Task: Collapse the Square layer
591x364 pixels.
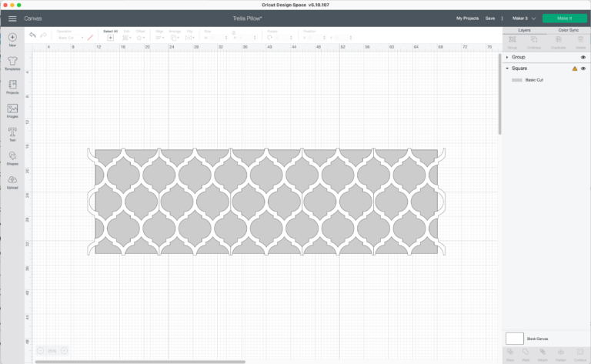Action: [507, 68]
